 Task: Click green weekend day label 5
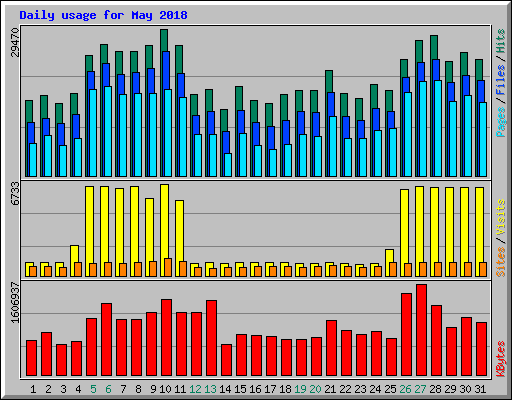coord(93,389)
